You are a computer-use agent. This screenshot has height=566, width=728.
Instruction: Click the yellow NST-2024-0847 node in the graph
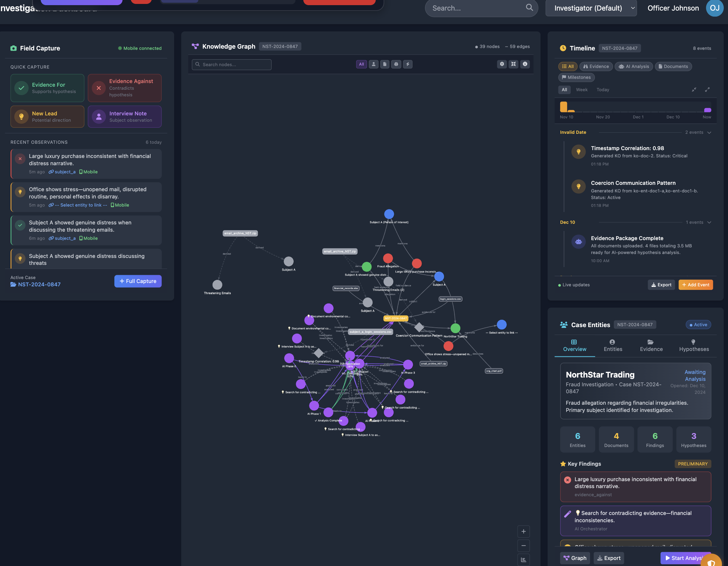[396, 318]
